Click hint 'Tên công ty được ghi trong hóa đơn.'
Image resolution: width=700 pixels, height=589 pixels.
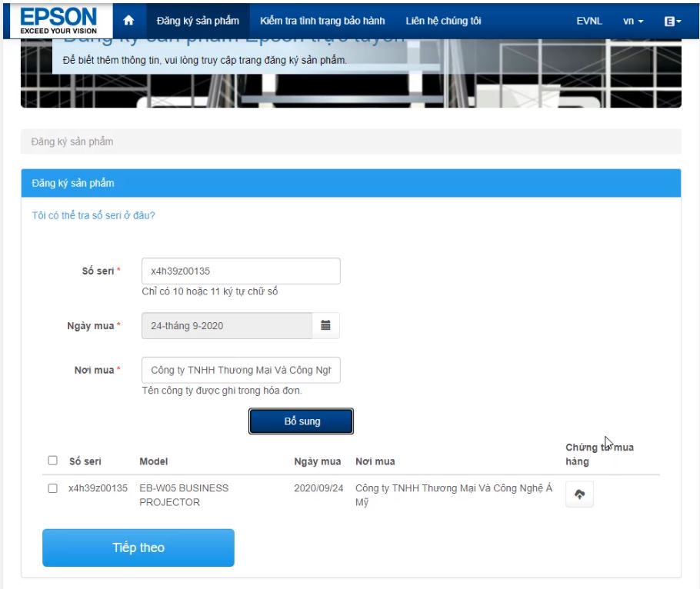[222, 391]
